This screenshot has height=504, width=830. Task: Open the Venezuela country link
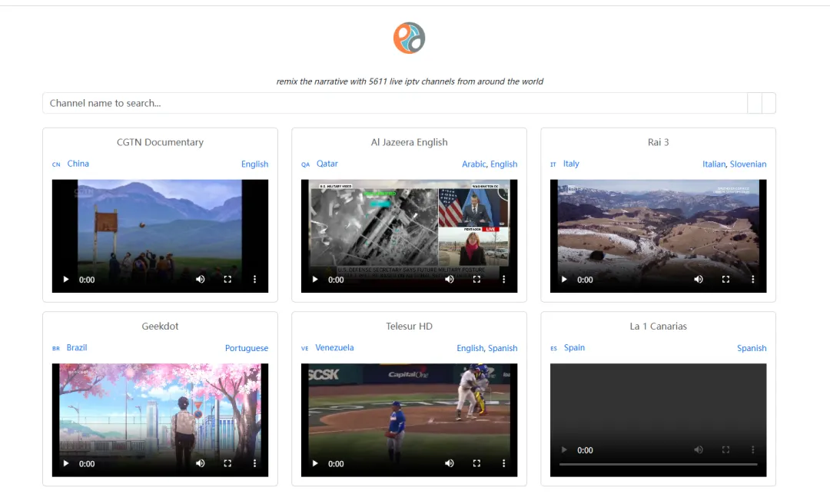(334, 348)
